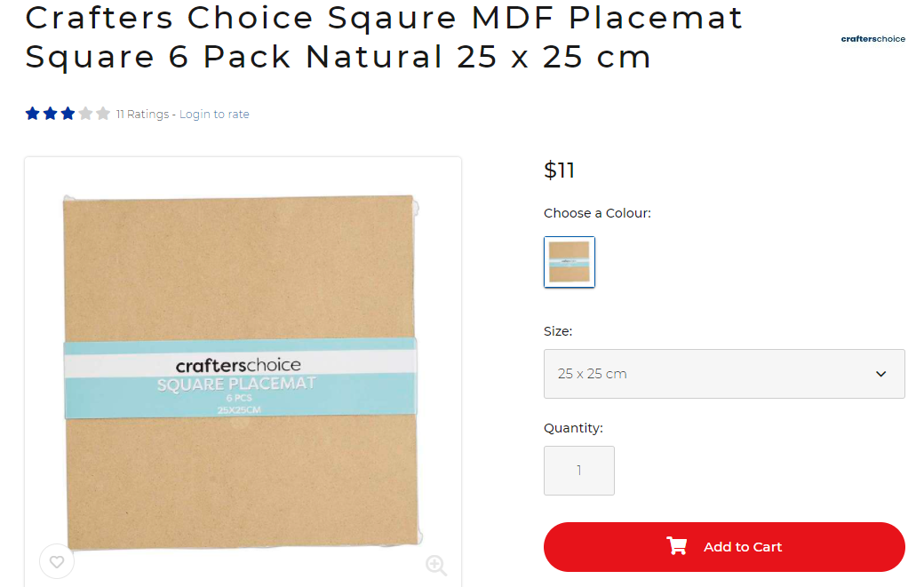Click the 11 Ratings text
This screenshot has height=587, width=924.
click(x=142, y=115)
